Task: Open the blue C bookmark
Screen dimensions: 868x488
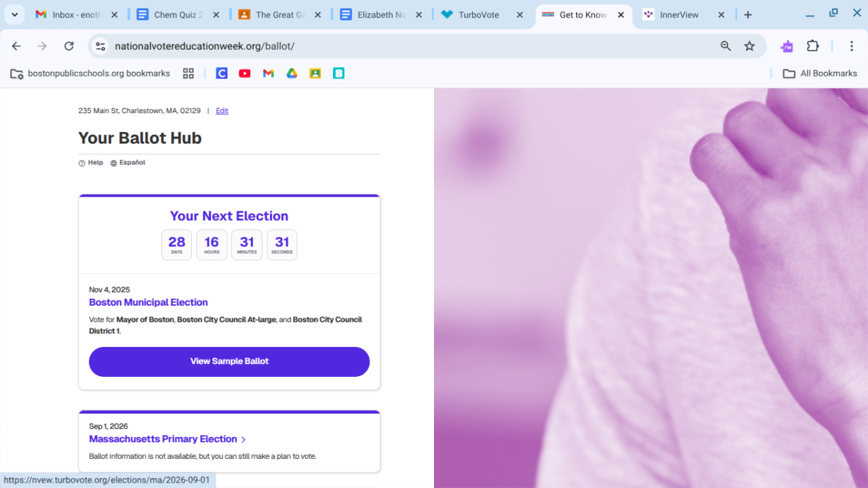Action: (222, 73)
